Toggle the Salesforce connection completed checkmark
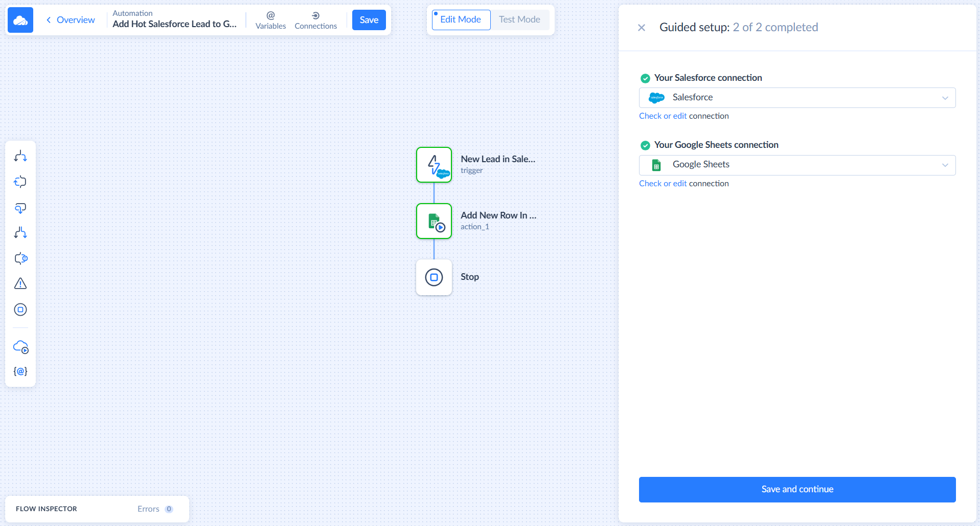Viewport: 980px width, 526px height. click(645, 78)
